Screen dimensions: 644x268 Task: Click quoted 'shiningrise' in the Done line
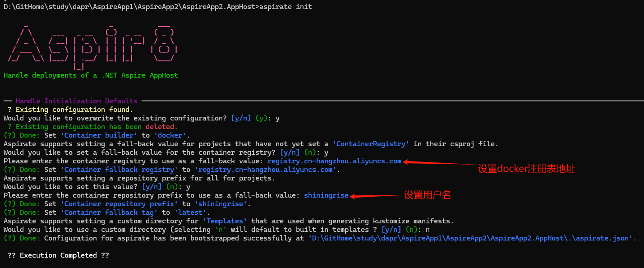pyautogui.click(x=221, y=204)
